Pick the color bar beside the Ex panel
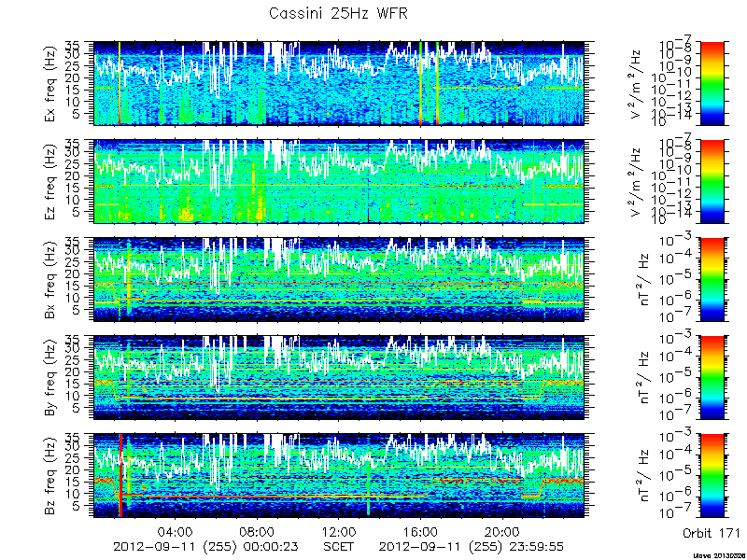Image resolution: width=747 pixels, height=560 pixels. click(x=712, y=83)
